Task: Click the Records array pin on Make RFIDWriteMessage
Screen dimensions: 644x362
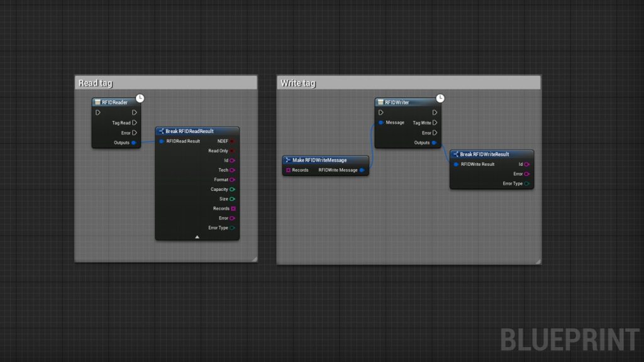Action: (x=288, y=170)
